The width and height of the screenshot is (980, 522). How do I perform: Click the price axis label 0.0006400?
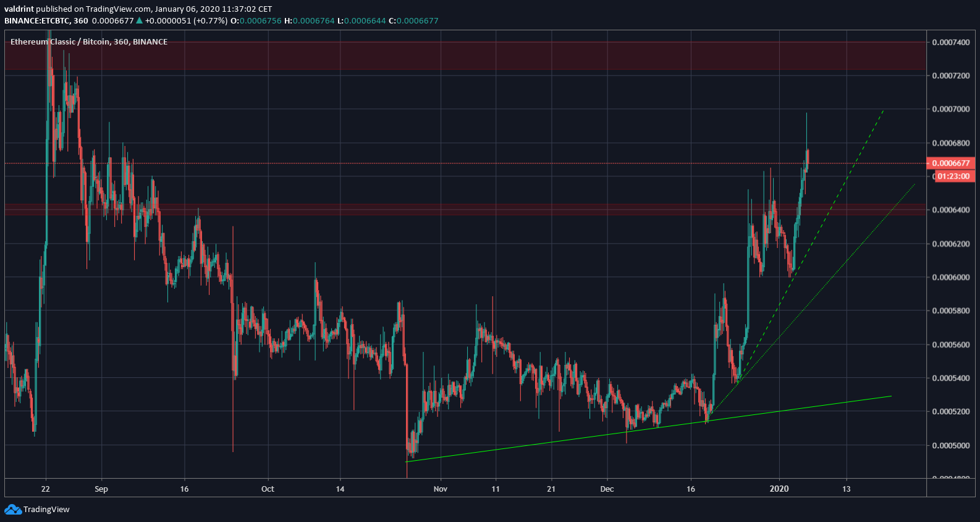(x=951, y=210)
